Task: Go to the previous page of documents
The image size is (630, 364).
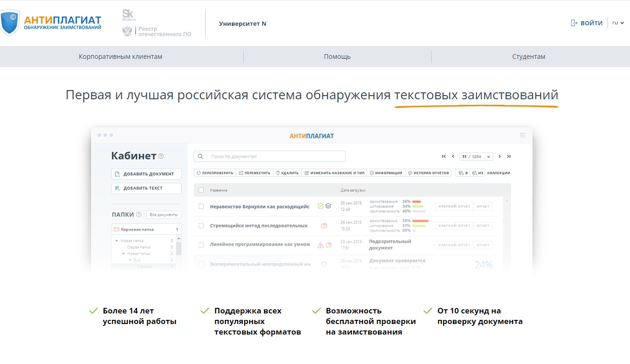Action: pos(453,156)
